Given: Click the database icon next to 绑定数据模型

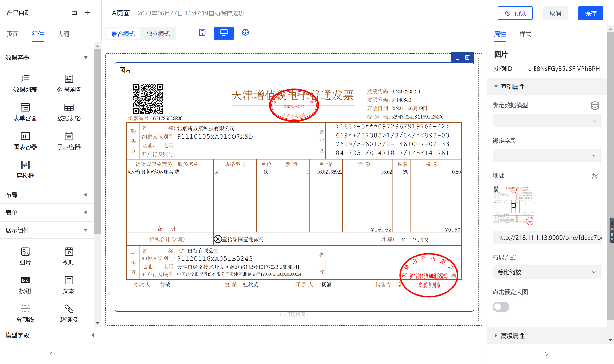Looking at the screenshot, I should click(x=595, y=106).
